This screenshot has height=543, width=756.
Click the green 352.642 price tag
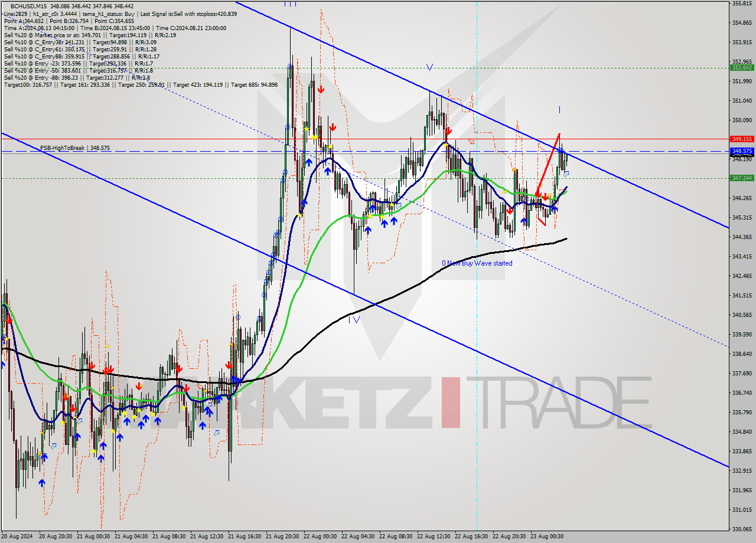742,67
